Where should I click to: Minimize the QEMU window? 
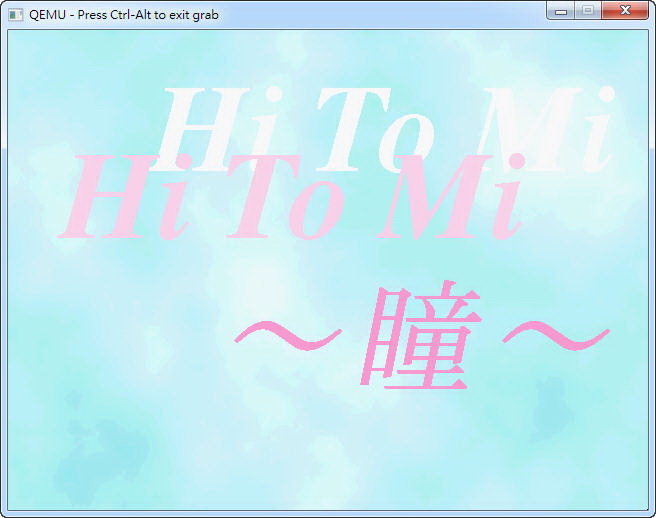(x=561, y=10)
